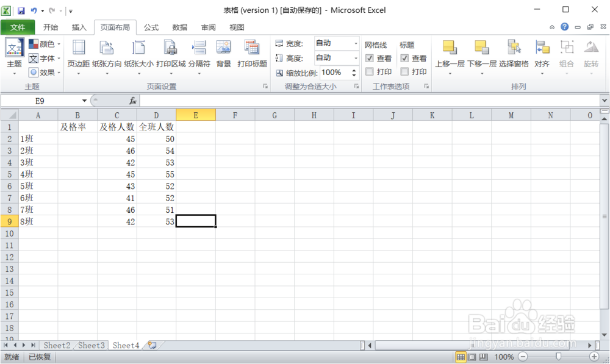The width and height of the screenshot is (610, 364).
Task: Click Send Backward (下移一层) icon
Action: pos(482,48)
